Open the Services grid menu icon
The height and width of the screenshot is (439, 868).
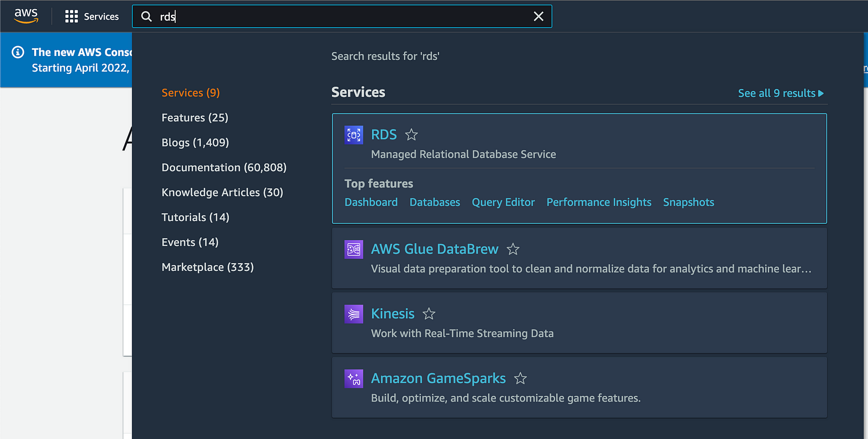pyautogui.click(x=71, y=16)
